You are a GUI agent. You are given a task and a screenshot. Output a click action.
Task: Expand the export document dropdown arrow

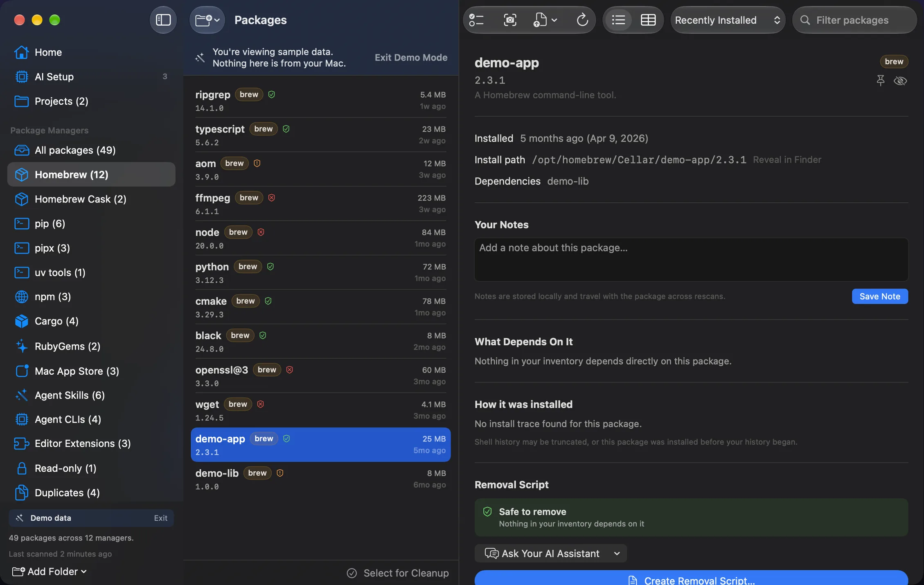click(554, 20)
